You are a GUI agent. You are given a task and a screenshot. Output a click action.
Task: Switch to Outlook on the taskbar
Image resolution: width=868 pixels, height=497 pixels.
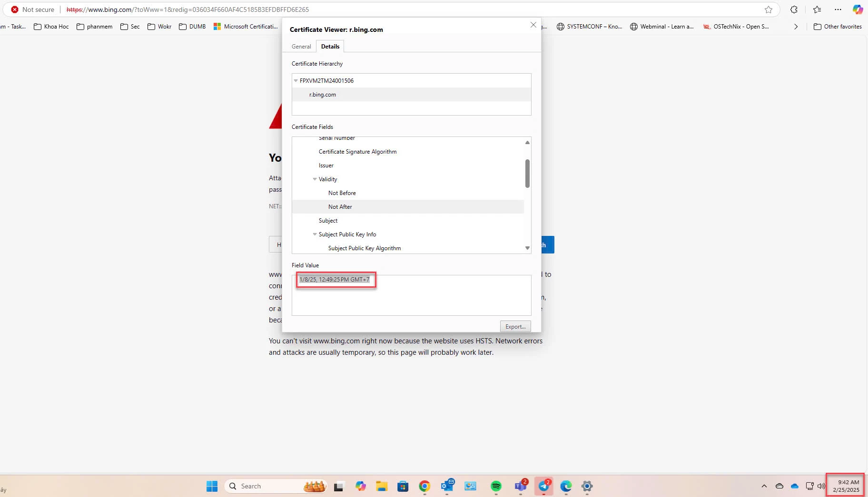point(447,486)
